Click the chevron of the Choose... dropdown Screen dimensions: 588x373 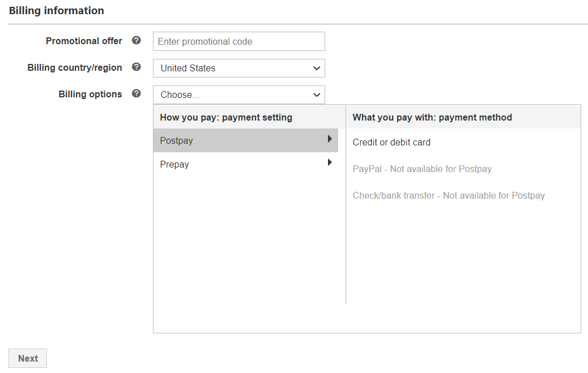click(x=317, y=95)
